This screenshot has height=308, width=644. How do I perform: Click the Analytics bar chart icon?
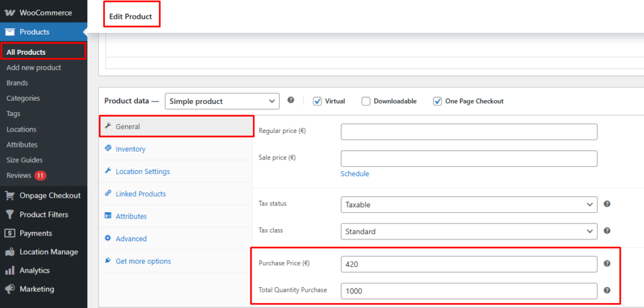pyautogui.click(x=9, y=271)
